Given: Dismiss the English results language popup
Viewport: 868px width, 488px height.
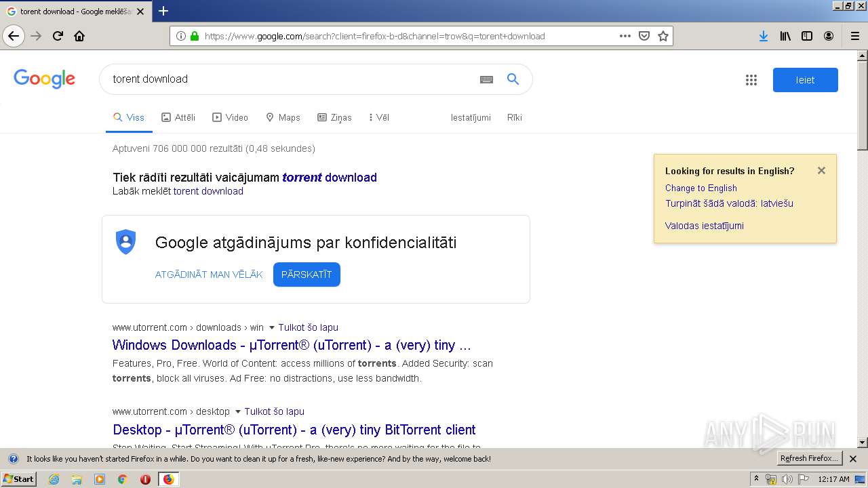Looking at the screenshot, I should (821, 171).
